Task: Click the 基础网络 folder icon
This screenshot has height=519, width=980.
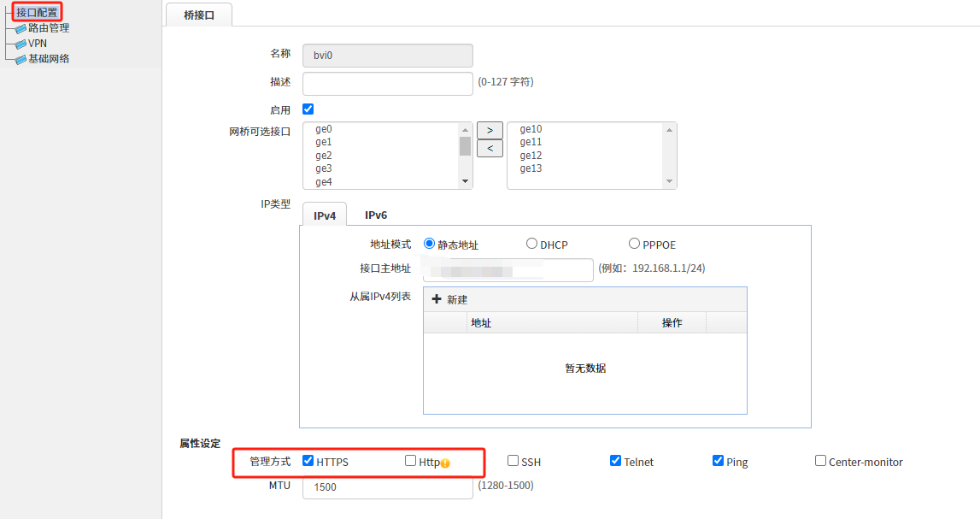Action: [21, 59]
